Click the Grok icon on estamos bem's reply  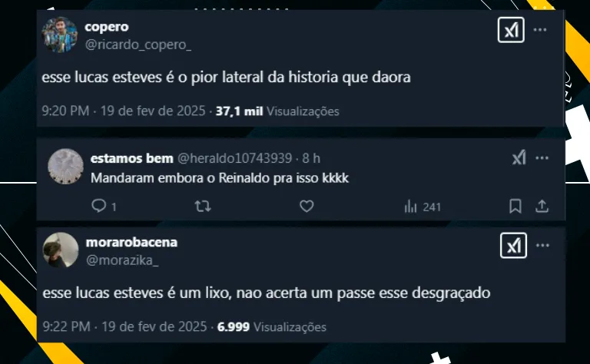click(x=519, y=157)
